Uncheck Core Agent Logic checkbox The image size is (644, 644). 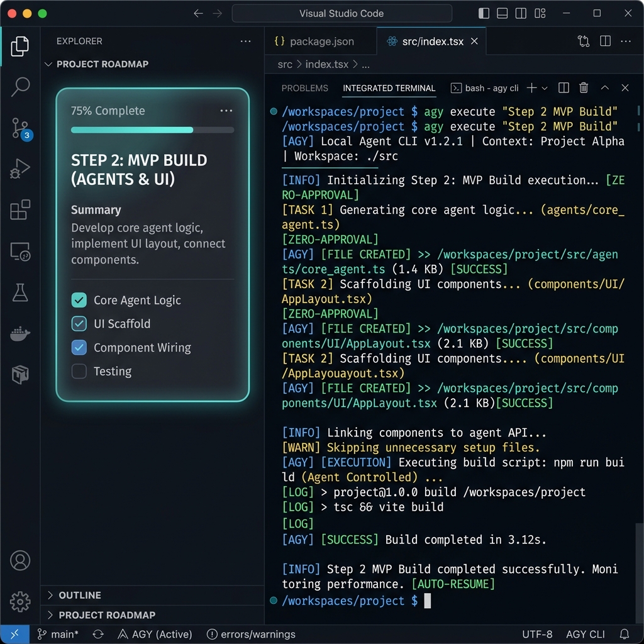pos(79,300)
